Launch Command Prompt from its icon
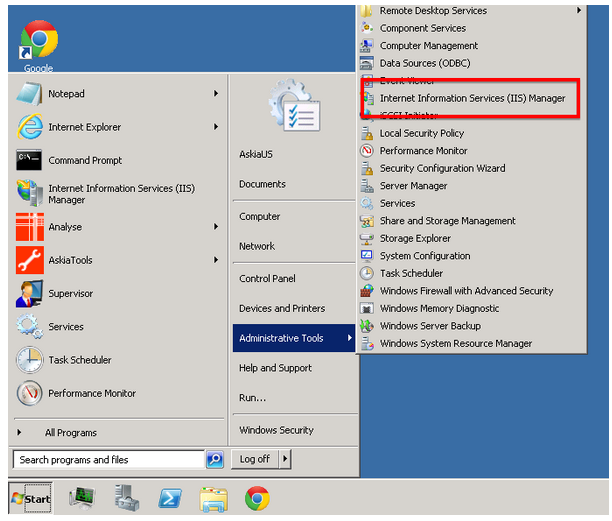 29,160
